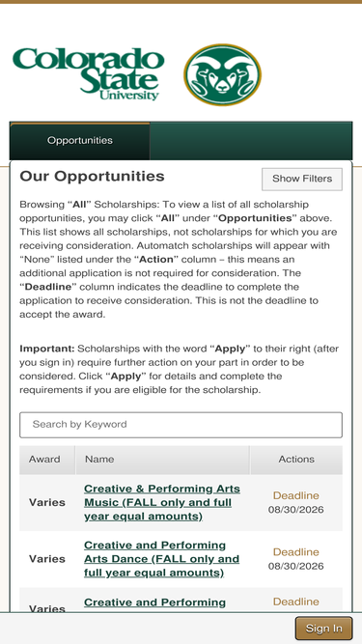Image resolution: width=362 pixels, height=644 pixels.
Task: Click the Name column header
Action: [99, 460]
